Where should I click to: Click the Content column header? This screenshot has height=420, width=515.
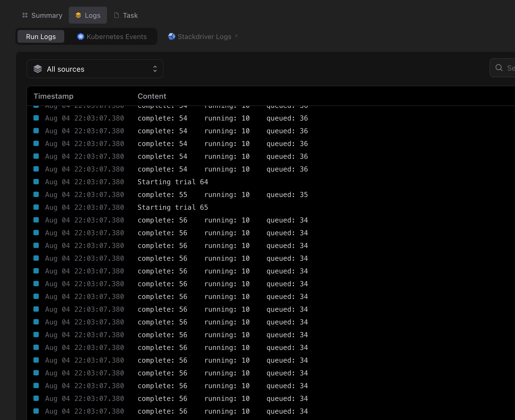coord(152,96)
